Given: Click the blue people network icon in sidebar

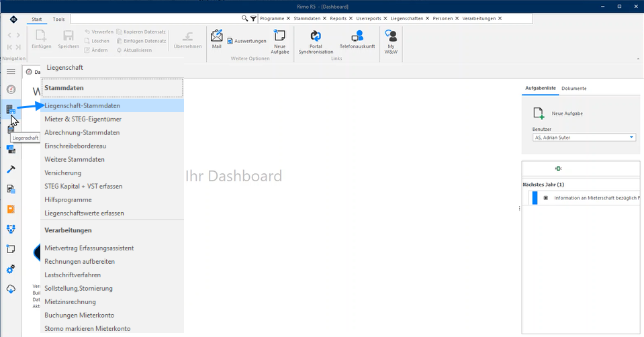Looking at the screenshot, I should (x=11, y=229).
